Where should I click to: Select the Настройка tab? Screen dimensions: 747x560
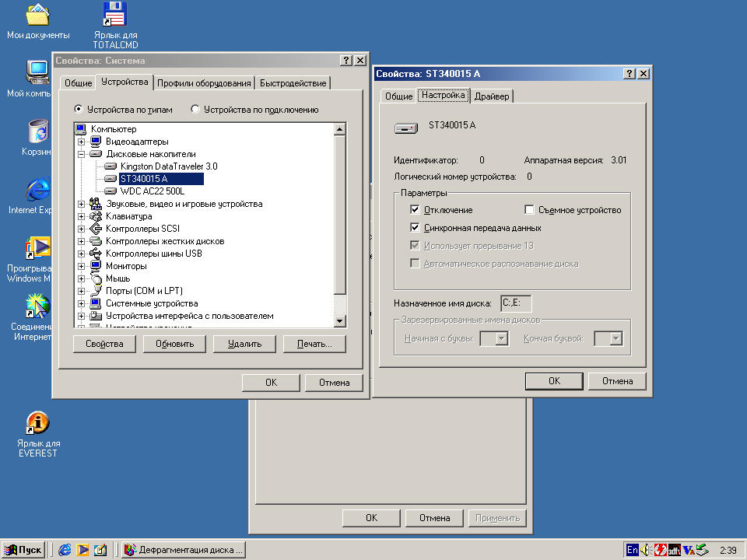coord(443,95)
